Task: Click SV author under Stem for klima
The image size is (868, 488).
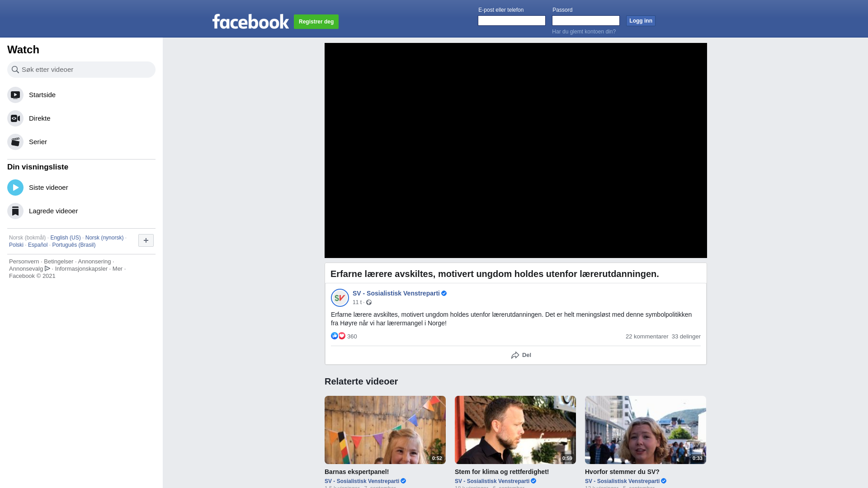Action: pyautogui.click(x=492, y=481)
